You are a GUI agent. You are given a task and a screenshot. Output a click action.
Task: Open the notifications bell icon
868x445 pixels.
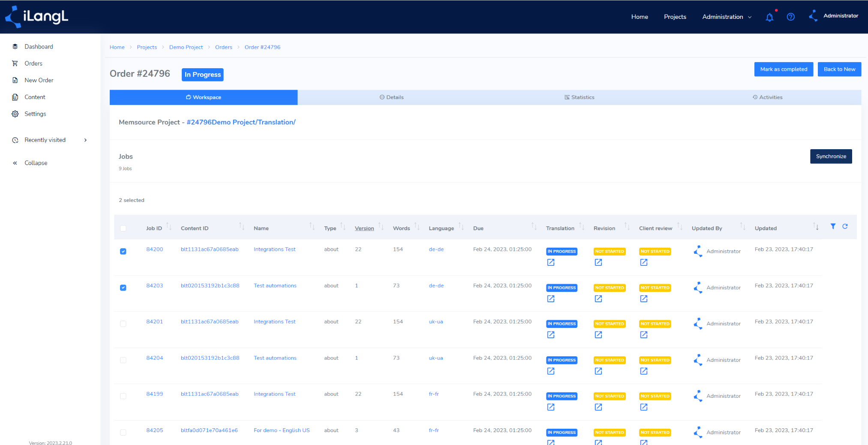pyautogui.click(x=769, y=17)
